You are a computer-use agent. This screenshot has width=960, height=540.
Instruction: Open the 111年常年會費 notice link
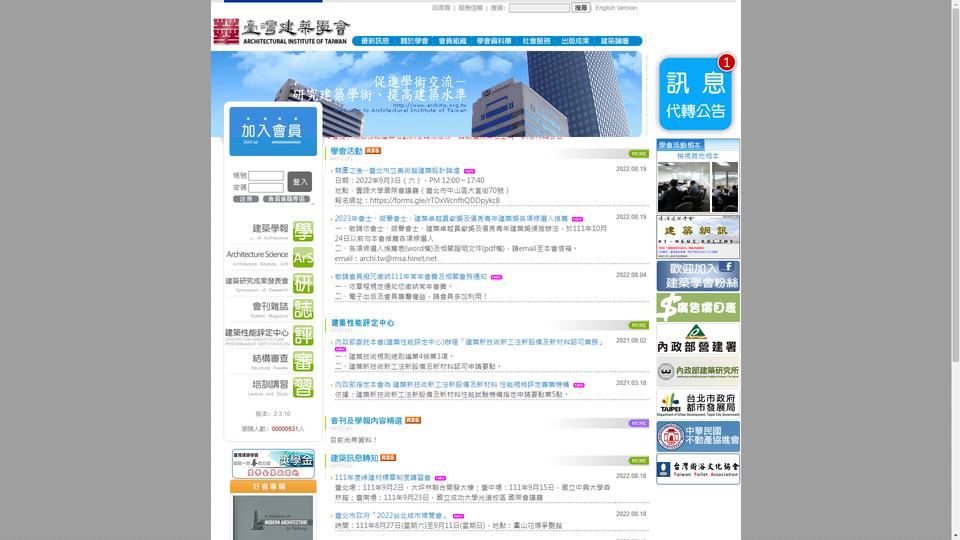tap(411, 277)
